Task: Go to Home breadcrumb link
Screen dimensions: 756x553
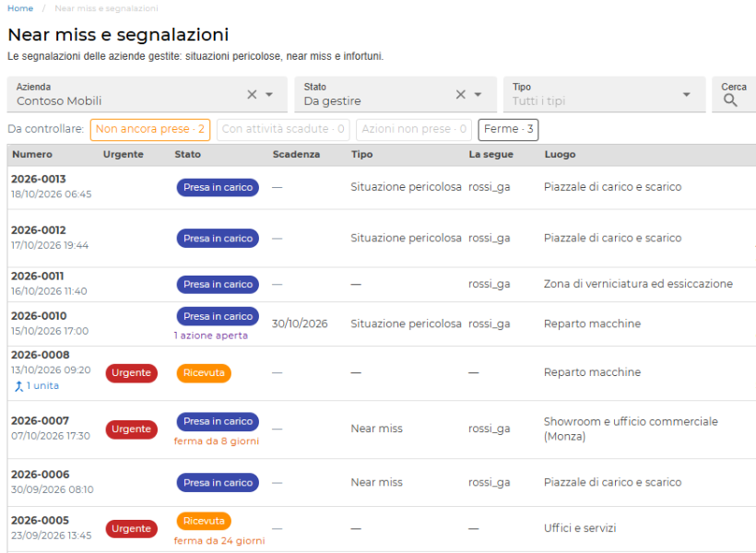Action: [x=20, y=8]
